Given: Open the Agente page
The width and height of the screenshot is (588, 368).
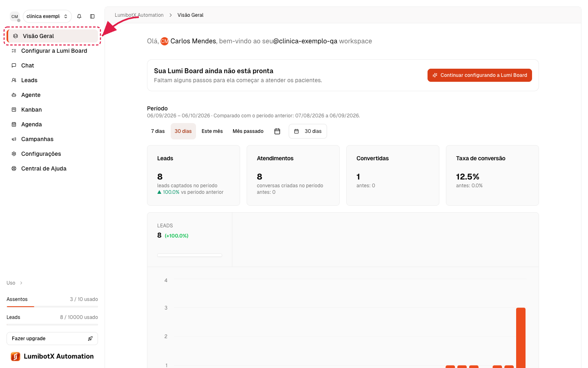Looking at the screenshot, I should (52, 95).
